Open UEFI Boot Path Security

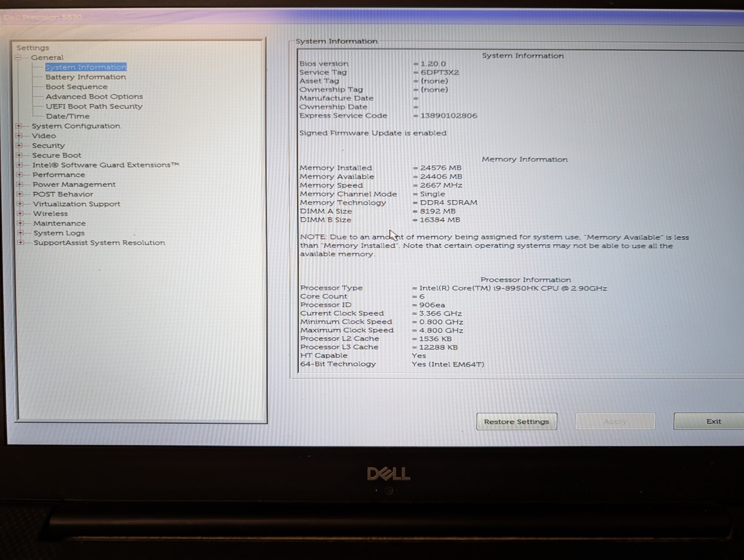94,107
